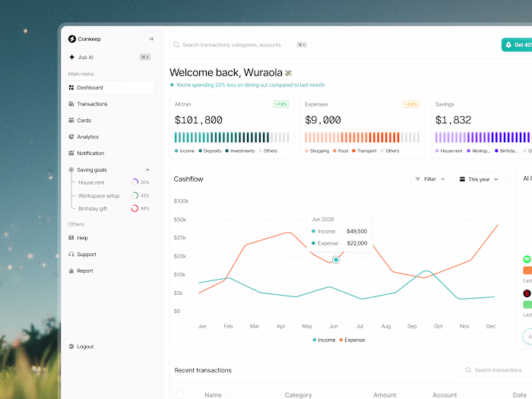Click the Support headset icon
This screenshot has height=399, width=532.
coord(71,254)
